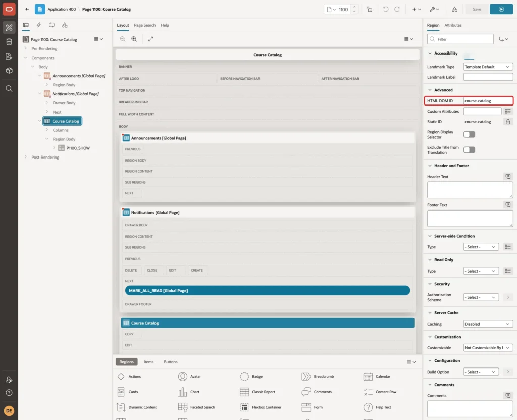
Task: Click the Run Page play button
Action: click(x=501, y=9)
